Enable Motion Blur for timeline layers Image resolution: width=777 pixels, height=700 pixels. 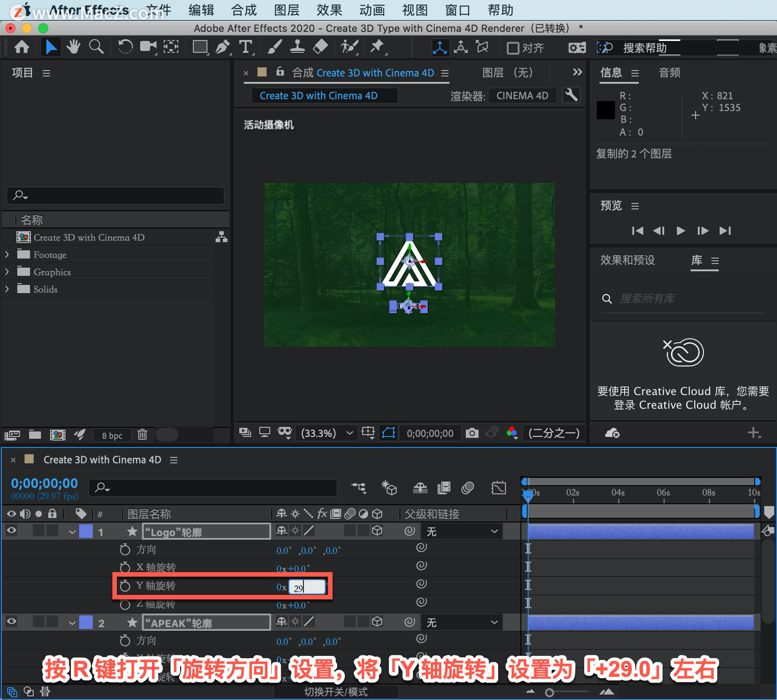468,488
